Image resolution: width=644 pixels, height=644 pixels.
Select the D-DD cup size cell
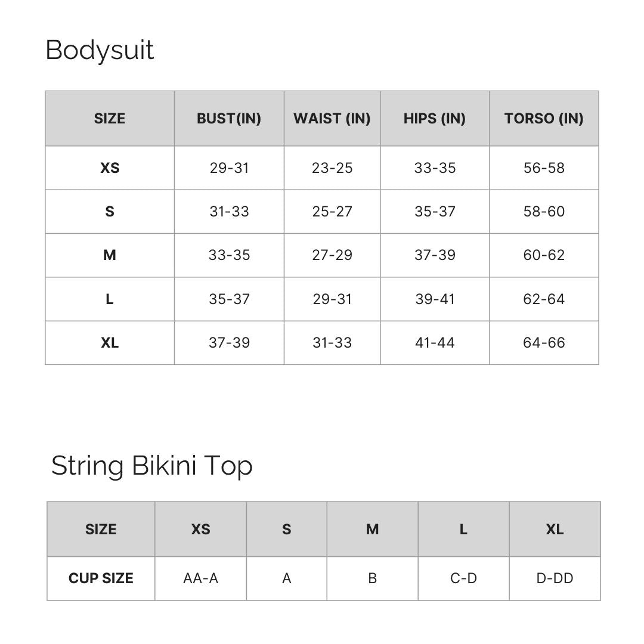click(555, 578)
